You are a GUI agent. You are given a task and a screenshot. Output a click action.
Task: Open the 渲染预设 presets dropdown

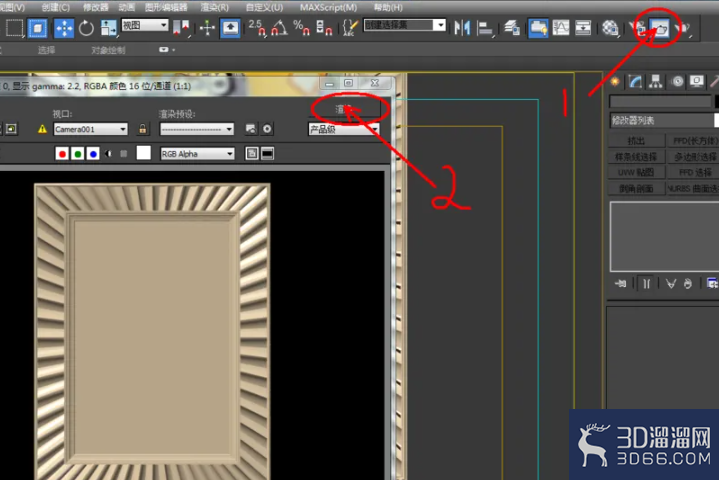click(x=197, y=129)
